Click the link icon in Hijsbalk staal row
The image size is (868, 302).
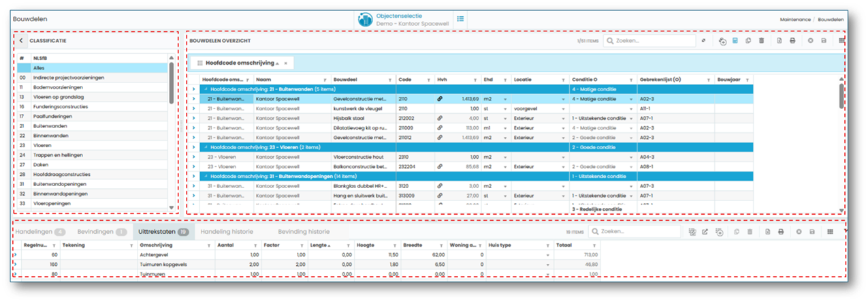441,117
